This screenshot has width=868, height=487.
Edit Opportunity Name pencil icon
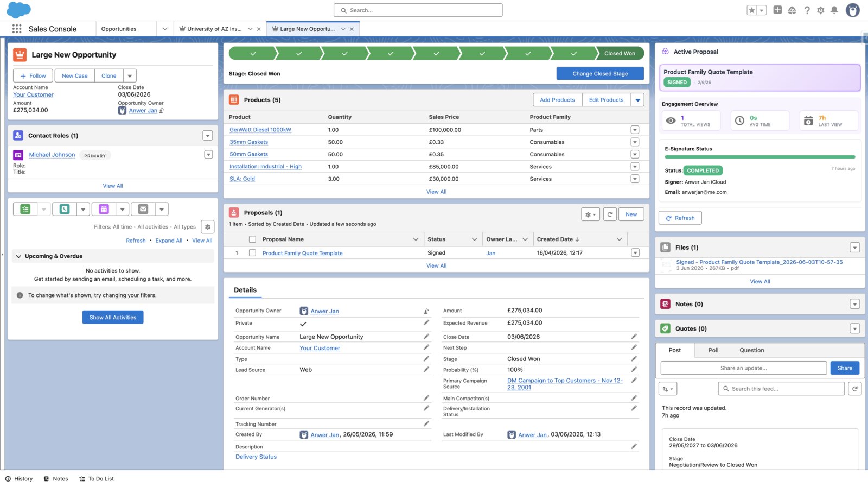(426, 337)
